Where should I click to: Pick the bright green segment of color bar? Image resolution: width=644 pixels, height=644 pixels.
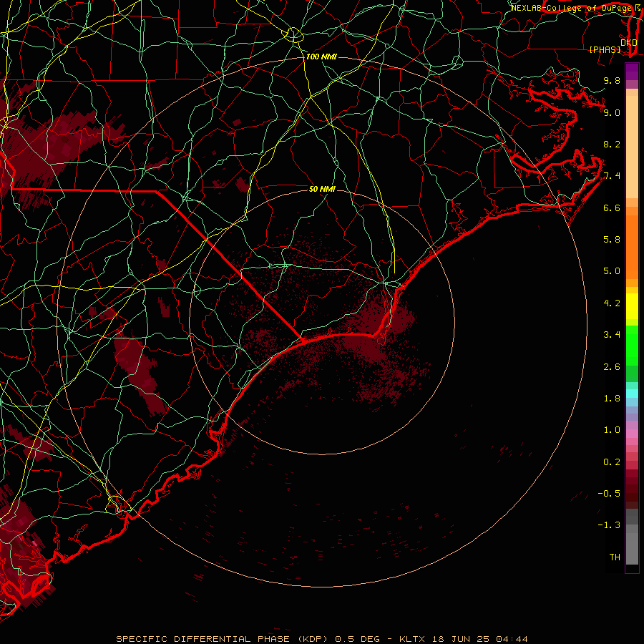point(632,346)
